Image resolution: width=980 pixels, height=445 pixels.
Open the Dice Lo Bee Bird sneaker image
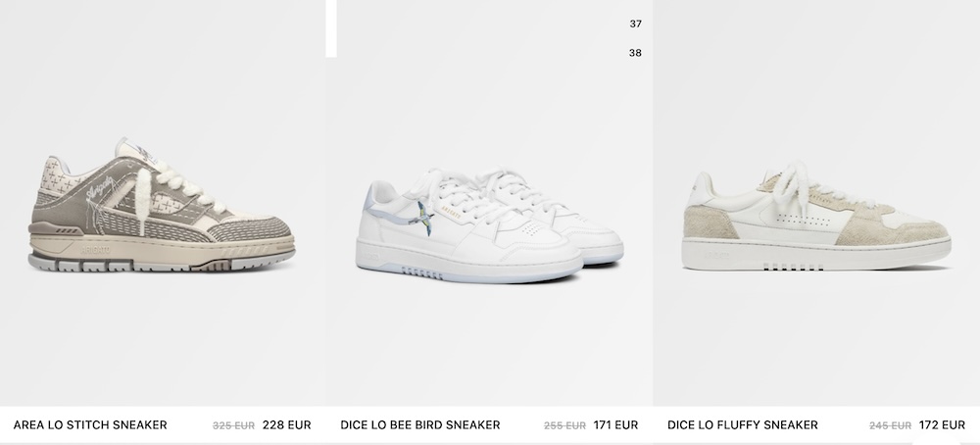[489, 226]
